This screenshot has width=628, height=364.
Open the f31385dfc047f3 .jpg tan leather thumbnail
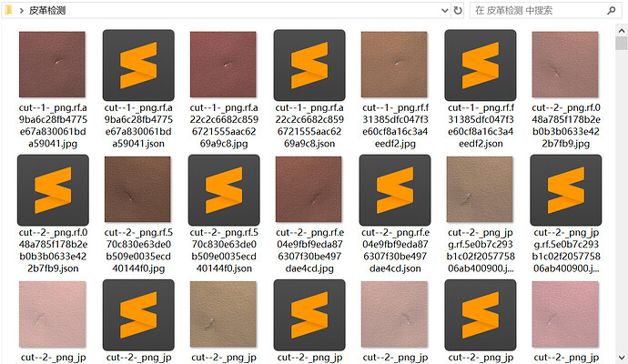coord(394,65)
